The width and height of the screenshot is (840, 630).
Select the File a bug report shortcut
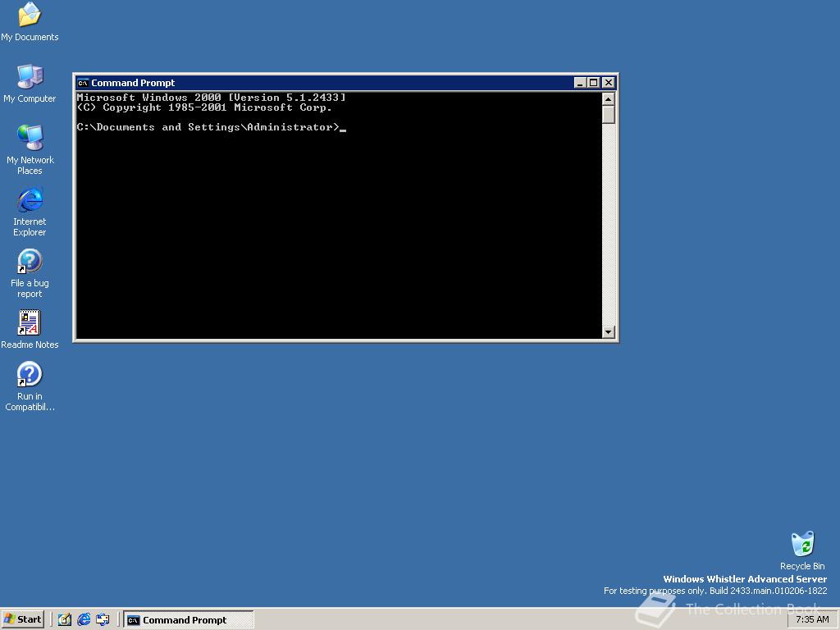pyautogui.click(x=30, y=273)
